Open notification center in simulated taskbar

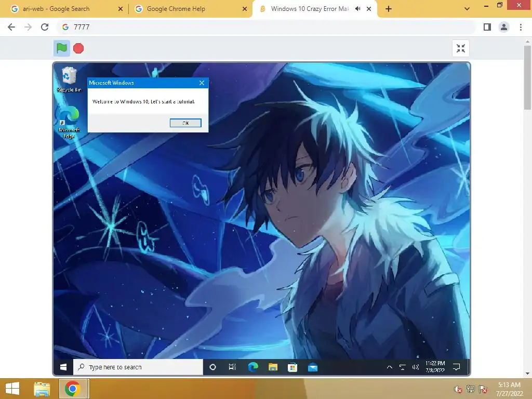457,367
